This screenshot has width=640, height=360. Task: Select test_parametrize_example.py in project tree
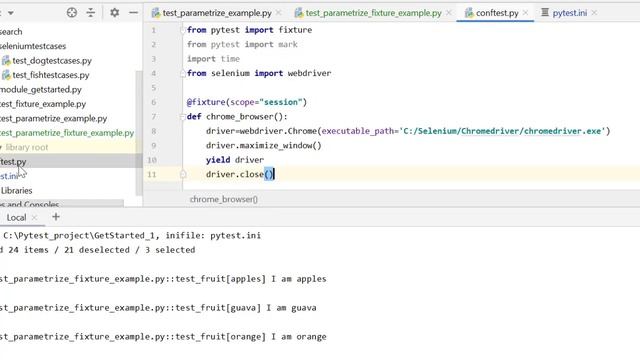pyautogui.click(x=53, y=118)
